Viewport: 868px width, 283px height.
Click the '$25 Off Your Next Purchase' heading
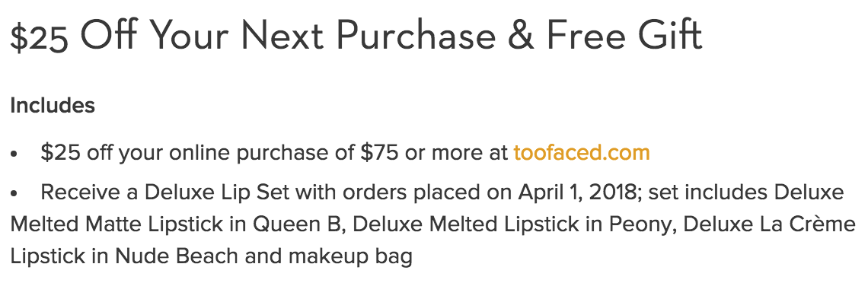click(x=253, y=35)
